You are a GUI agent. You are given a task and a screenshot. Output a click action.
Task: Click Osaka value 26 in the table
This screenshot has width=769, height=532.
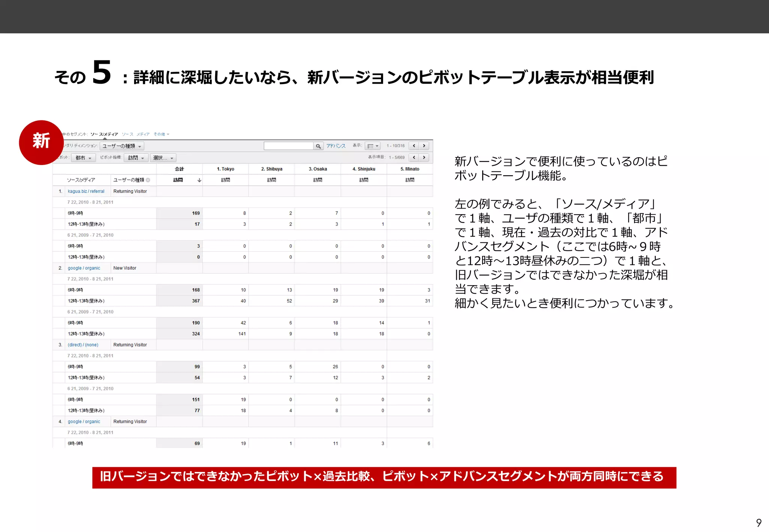pos(335,367)
